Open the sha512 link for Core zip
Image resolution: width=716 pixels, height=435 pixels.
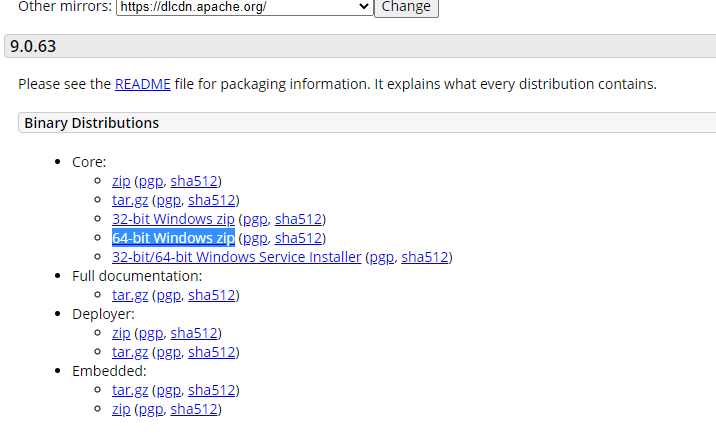point(194,181)
